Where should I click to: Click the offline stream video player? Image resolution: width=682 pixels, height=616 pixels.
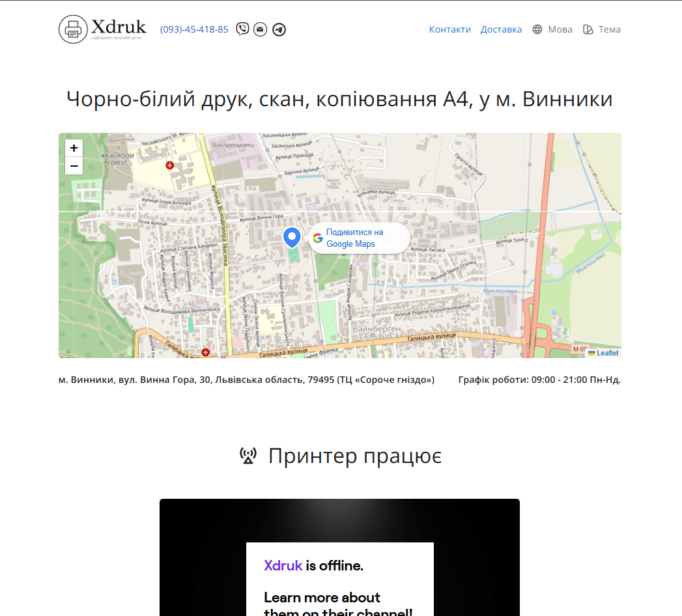pos(339,557)
